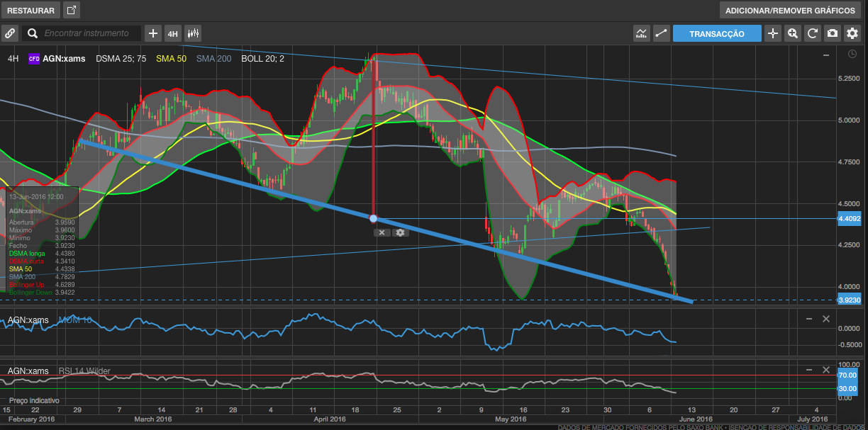This screenshot has height=430, width=868.
Task: Take a chart snapshot with camera icon
Action: click(833, 33)
